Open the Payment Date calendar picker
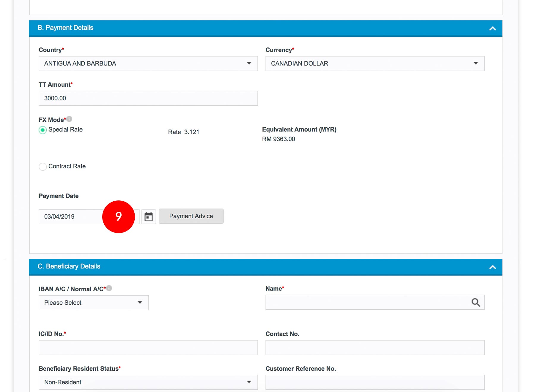 pyautogui.click(x=148, y=216)
